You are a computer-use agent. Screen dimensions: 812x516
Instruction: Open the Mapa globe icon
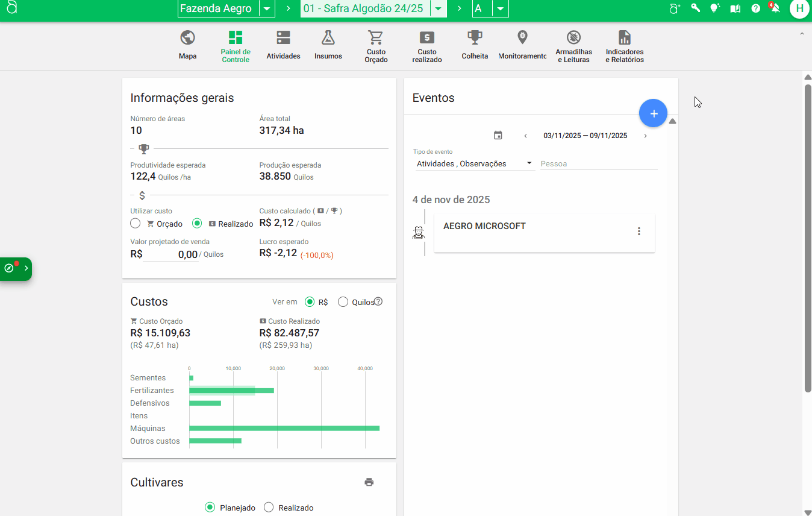[187, 39]
